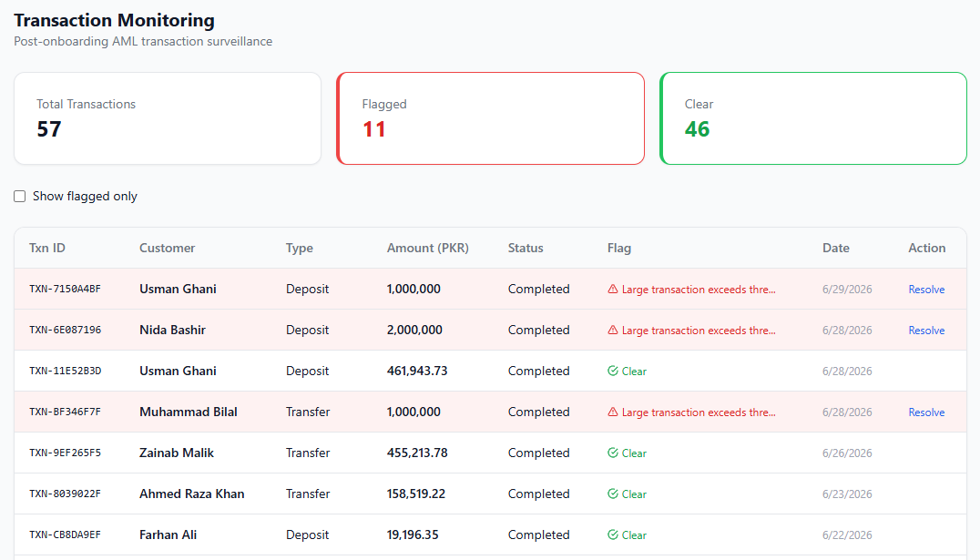Viewport: 980px width, 560px height.
Task: Click the date 6/23/2026
Action: tap(847, 494)
